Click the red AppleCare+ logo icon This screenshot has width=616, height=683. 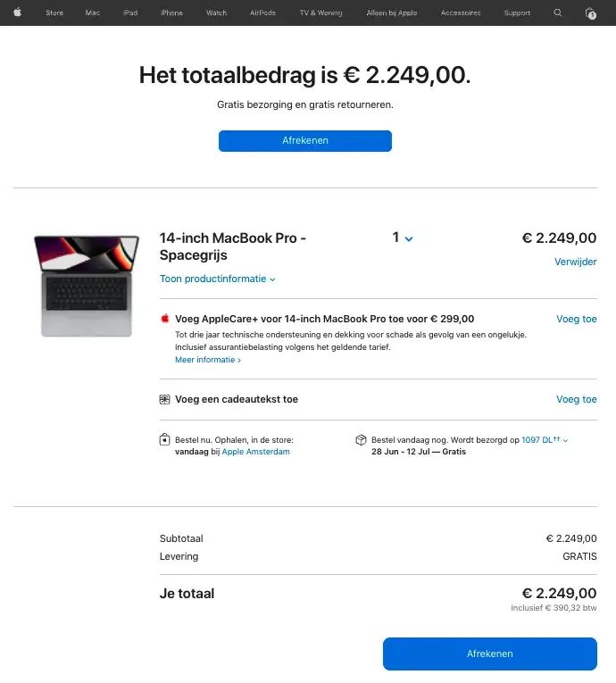(x=164, y=319)
